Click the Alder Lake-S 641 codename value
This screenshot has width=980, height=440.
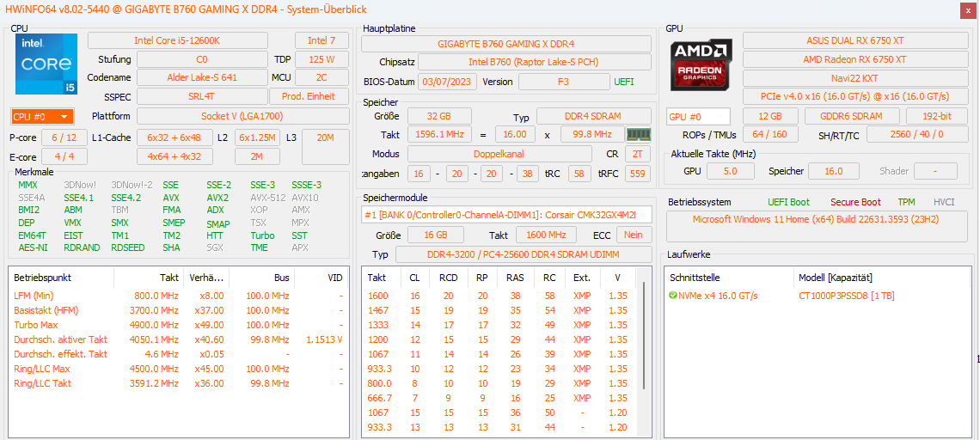pyautogui.click(x=202, y=77)
